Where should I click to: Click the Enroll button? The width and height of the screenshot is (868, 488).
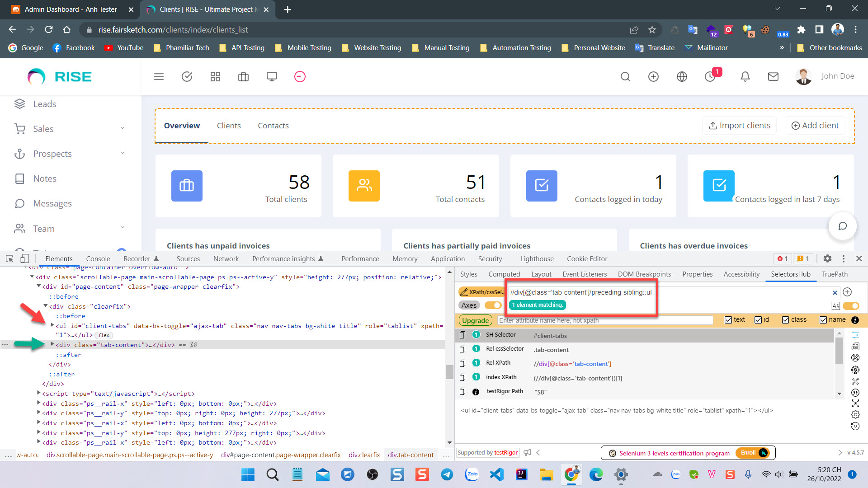coord(752,453)
